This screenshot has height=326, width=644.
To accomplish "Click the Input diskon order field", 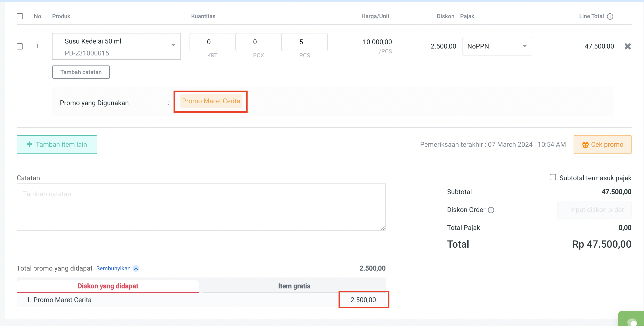I will tap(594, 210).
